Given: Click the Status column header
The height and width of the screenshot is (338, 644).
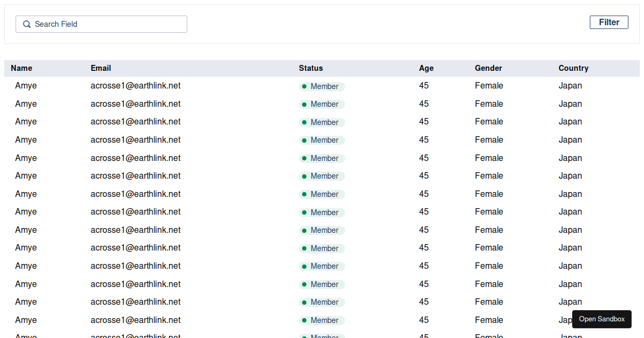Looking at the screenshot, I should click(x=311, y=68).
